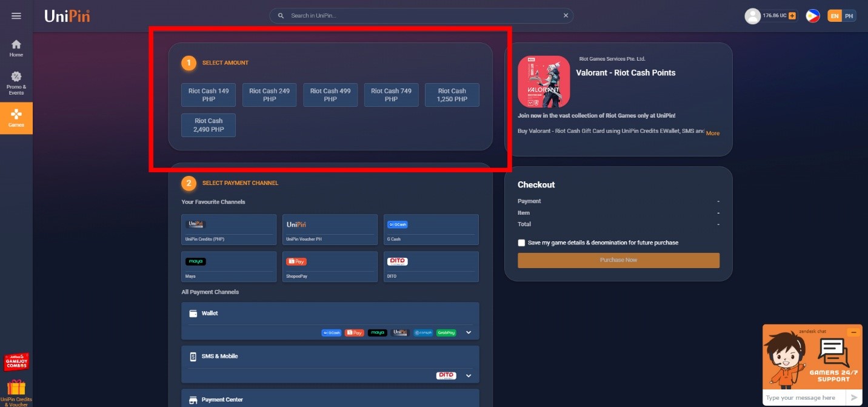The height and width of the screenshot is (407, 868).
Task: Switch language to PH
Action: 847,15
